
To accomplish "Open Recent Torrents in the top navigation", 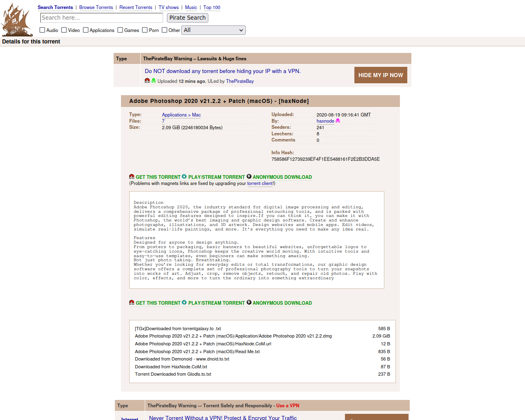I will click(136, 7).
